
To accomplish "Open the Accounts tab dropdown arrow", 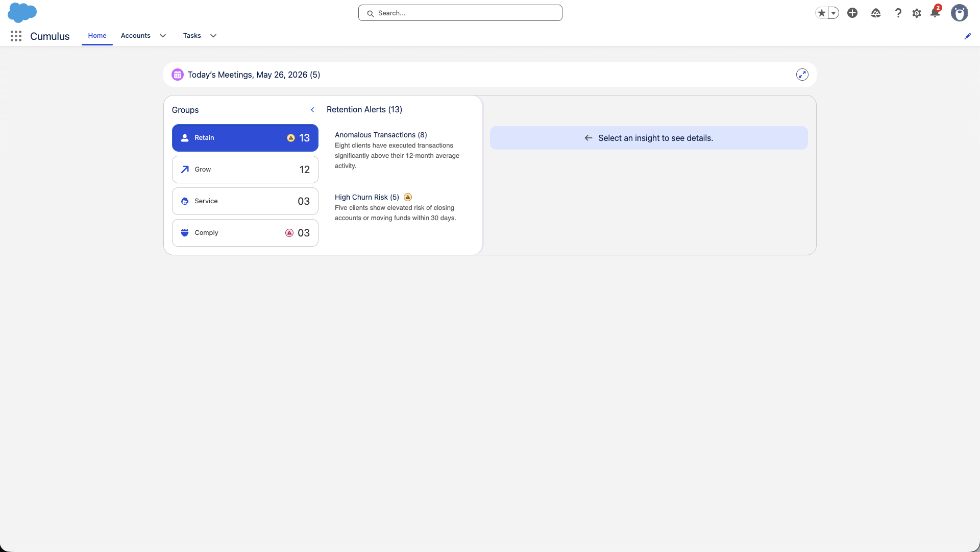I will tap(163, 36).
